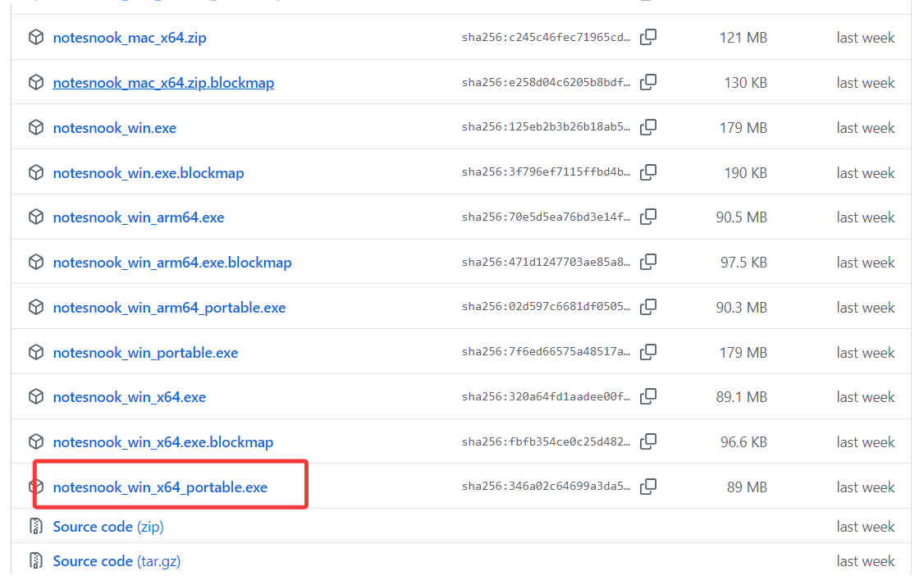Copy hash of notesnook_win_x64_portable.exe
The width and height of the screenshot is (924, 576).
coord(648,487)
